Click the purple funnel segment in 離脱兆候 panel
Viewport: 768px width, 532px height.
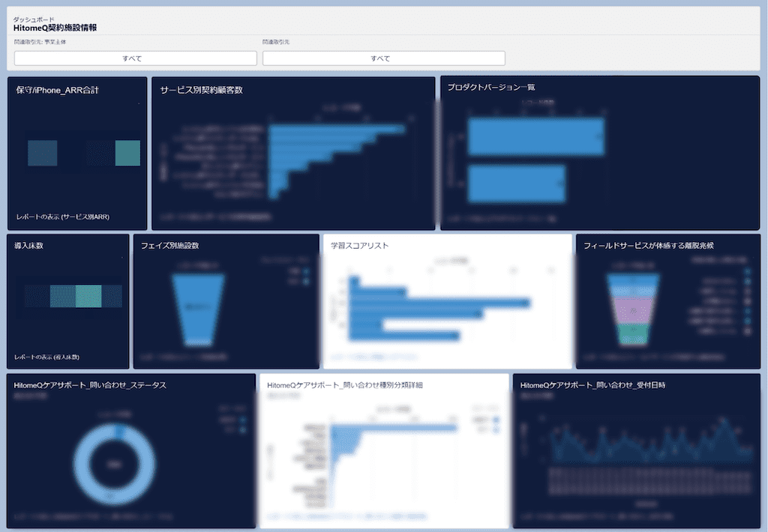(633, 310)
